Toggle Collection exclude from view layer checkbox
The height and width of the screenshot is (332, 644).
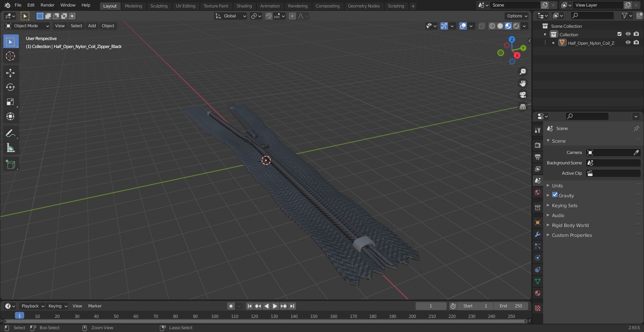pyautogui.click(x=619, y=34)
